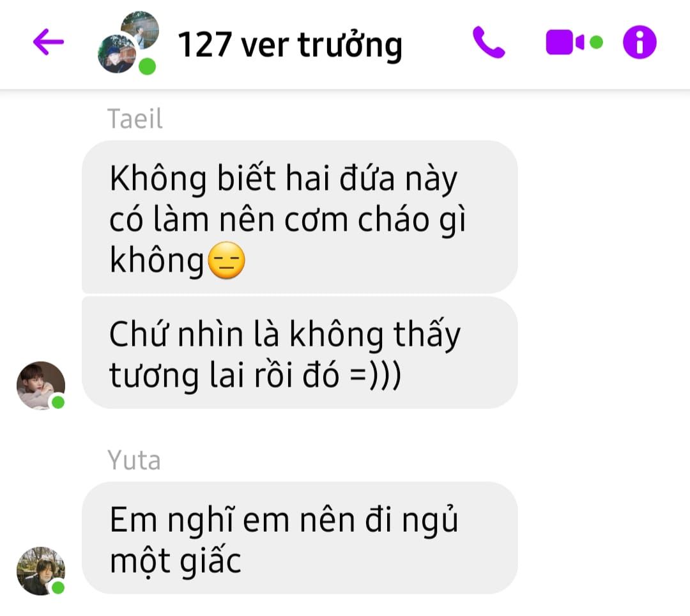Tap Yuta's profile picture
690x616 pixels.
[41, 571]
